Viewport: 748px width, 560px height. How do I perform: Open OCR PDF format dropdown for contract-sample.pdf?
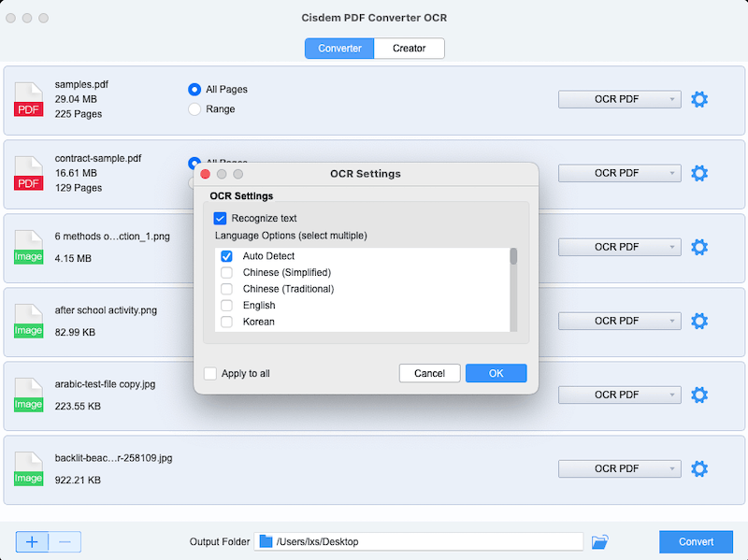[x=620, y=173]
